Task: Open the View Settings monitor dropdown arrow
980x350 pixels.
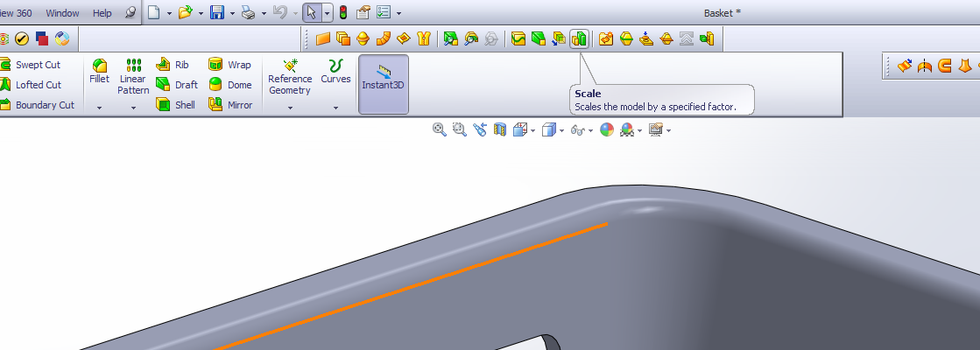Action: [x=669, y=130]
